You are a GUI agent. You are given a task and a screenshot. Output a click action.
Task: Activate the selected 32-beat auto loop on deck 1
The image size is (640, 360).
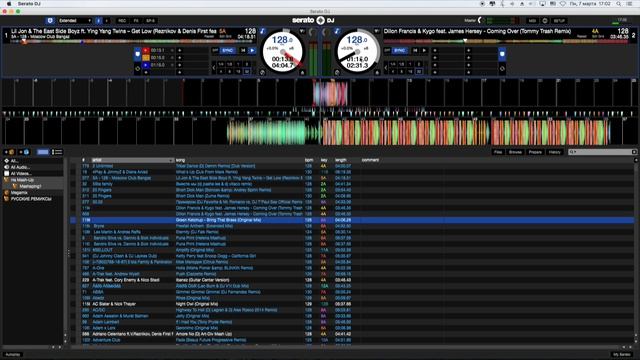[247, 71]
